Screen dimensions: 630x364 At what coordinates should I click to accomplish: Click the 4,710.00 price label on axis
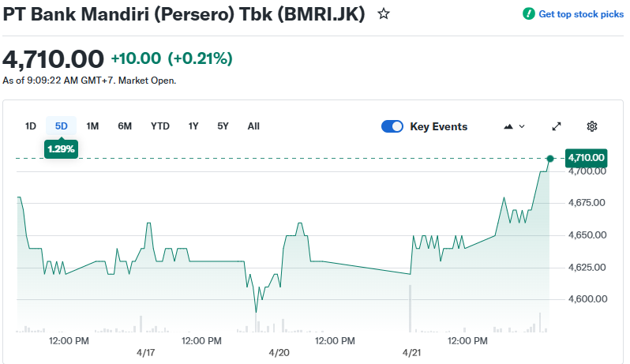click(586, 158)
